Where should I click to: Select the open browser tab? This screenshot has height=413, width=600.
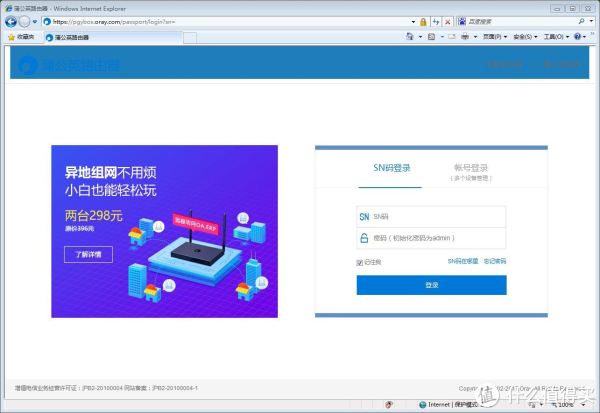pos(113,37)
